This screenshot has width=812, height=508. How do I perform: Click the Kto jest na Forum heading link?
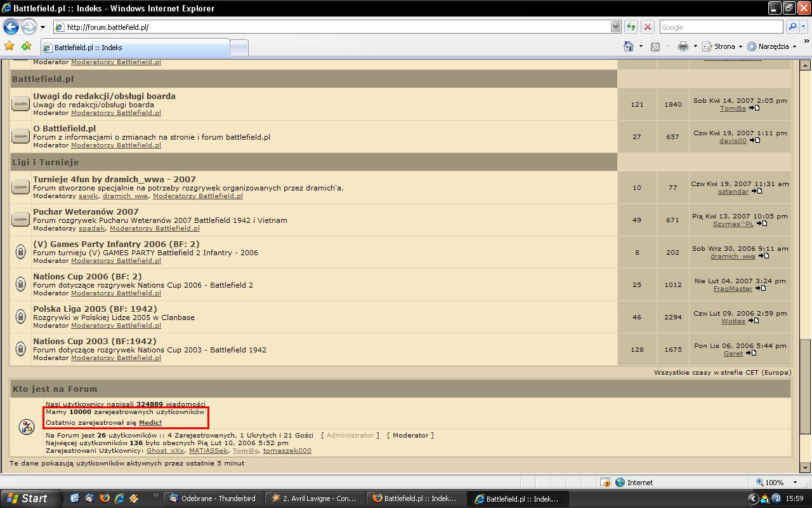(55, 389)
